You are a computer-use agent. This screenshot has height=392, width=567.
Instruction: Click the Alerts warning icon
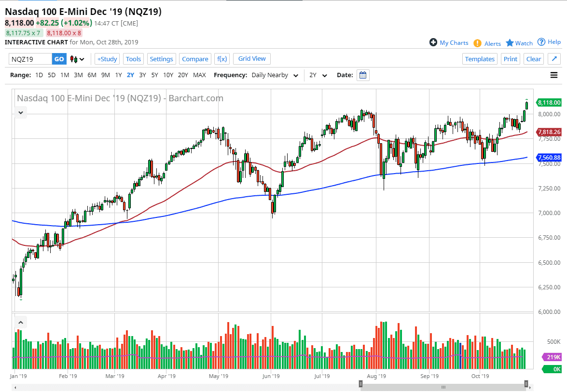tap(477, 43)
